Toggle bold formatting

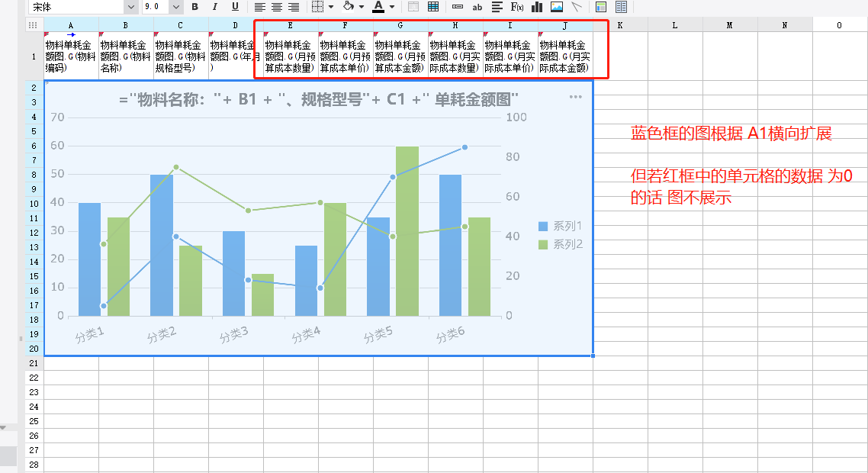pyautogui.click(x=194, y=7)
